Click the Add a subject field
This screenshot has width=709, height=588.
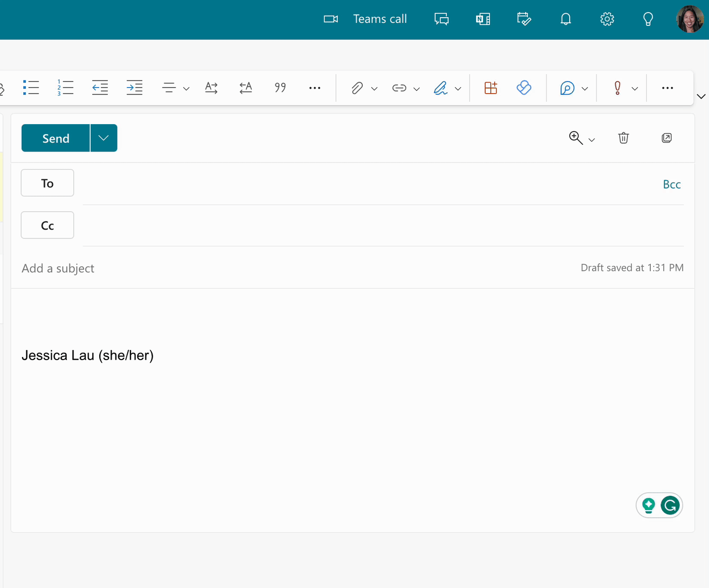point(203,268)
